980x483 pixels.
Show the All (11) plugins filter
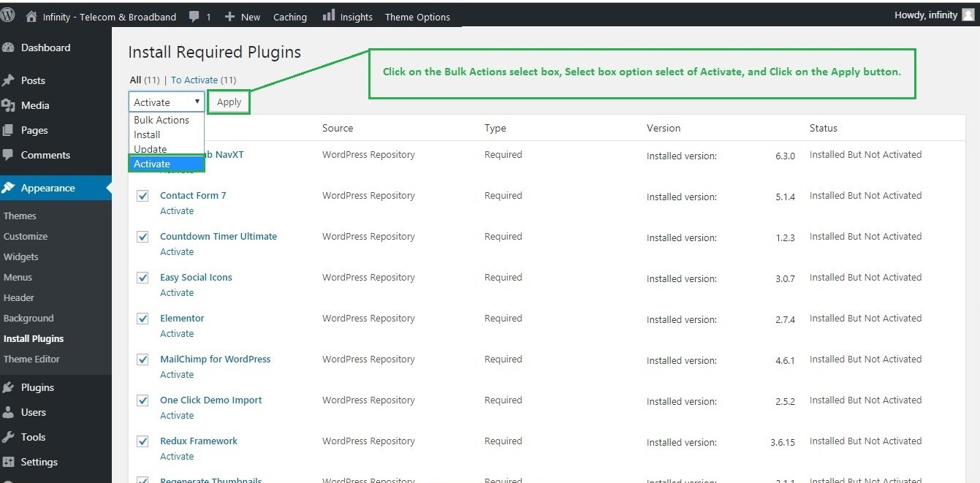[x=145, y=80]
